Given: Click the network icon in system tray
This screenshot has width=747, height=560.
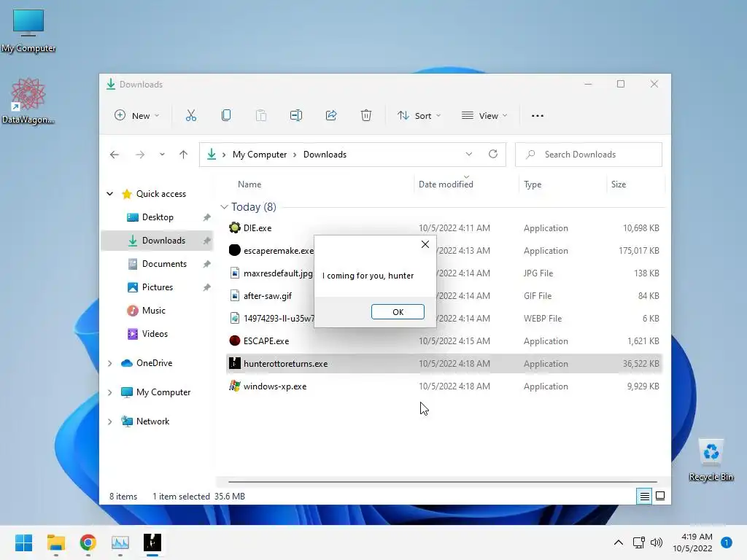Looking at the screenshot, I should [639, 542].
